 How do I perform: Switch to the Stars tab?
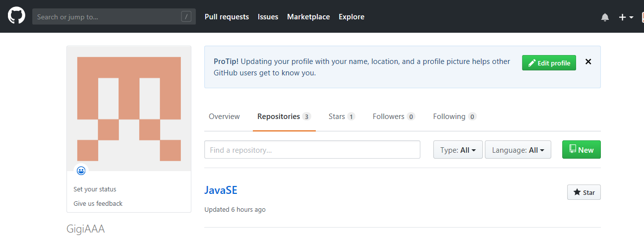point(341,117)
